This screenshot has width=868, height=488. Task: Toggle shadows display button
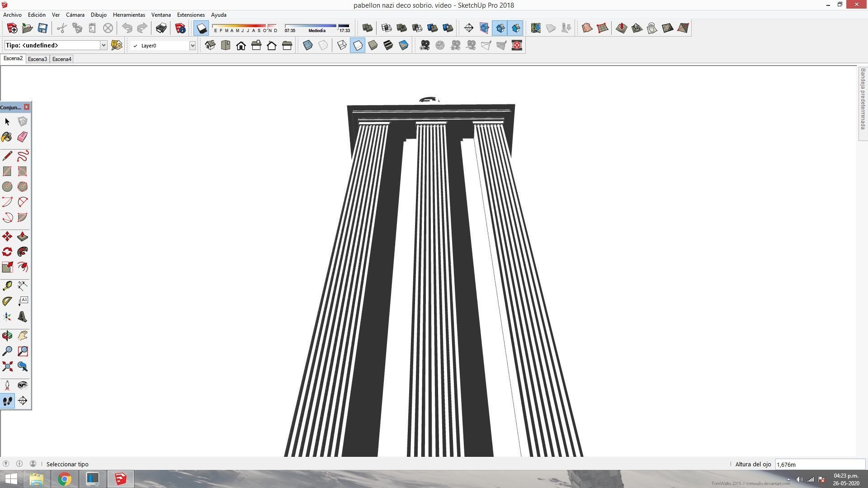pos(201,28)
